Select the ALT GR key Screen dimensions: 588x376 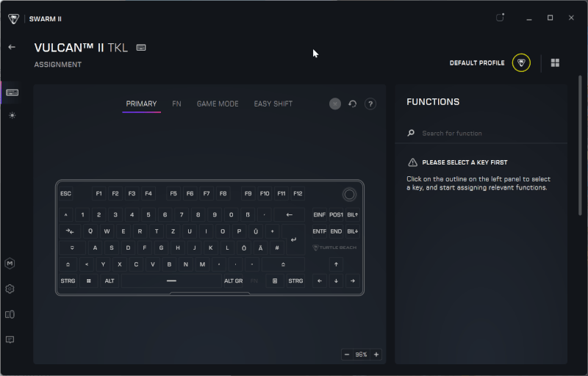[233, 281]
